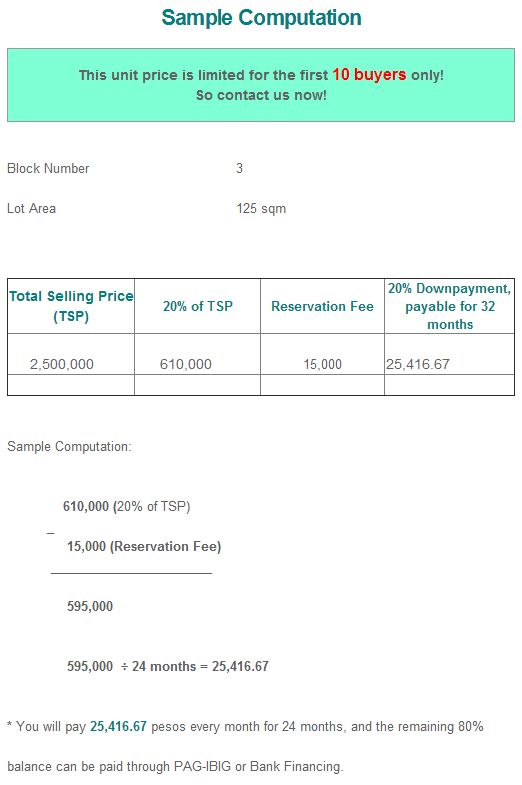Screen dimensions: 522x785
Task: Select the 125 sqm value
Action: 261,208
